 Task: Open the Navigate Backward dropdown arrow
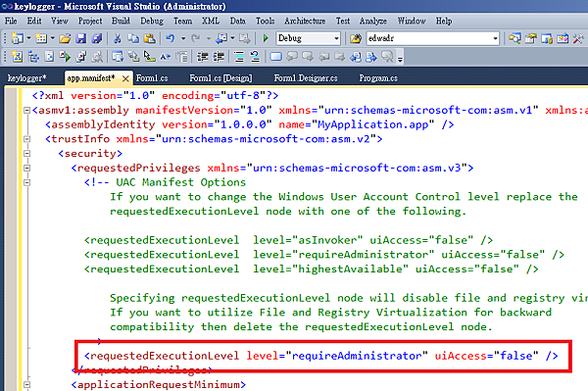(x=232, y=38)
